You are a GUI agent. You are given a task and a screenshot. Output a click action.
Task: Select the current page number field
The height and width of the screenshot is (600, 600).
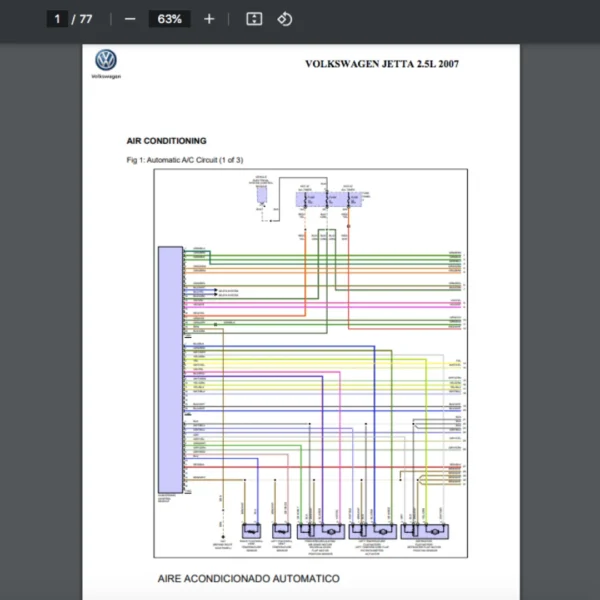point(57,19)
